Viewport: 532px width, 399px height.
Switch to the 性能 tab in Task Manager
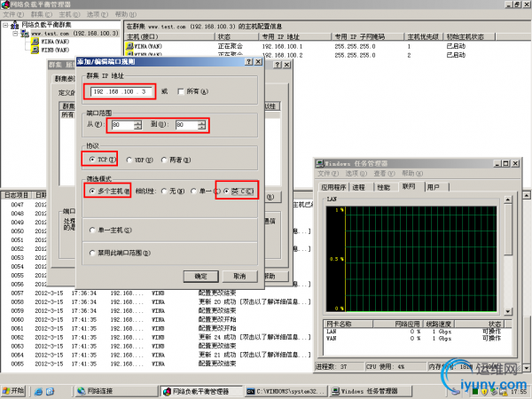pos(384,187)
